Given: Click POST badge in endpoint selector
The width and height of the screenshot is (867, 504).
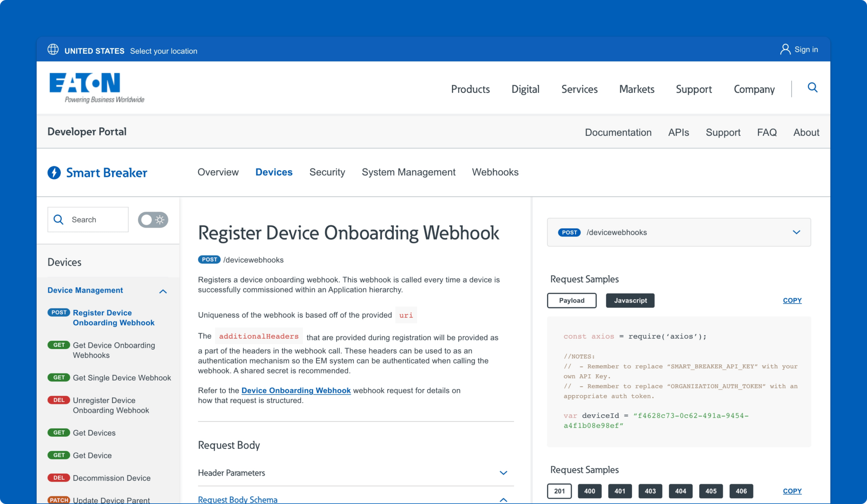Looking at the screenshot, I should coord(569,233).
